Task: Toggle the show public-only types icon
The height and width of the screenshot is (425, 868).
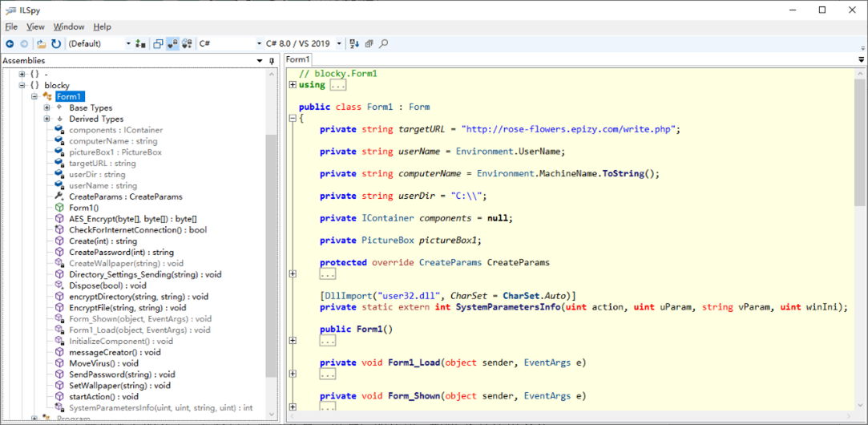Action: pos(159,43)
